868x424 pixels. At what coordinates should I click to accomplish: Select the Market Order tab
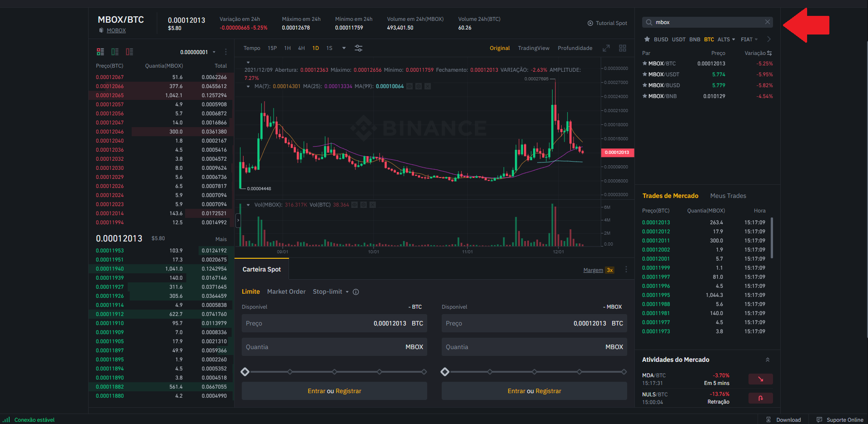tap(286, 292)
